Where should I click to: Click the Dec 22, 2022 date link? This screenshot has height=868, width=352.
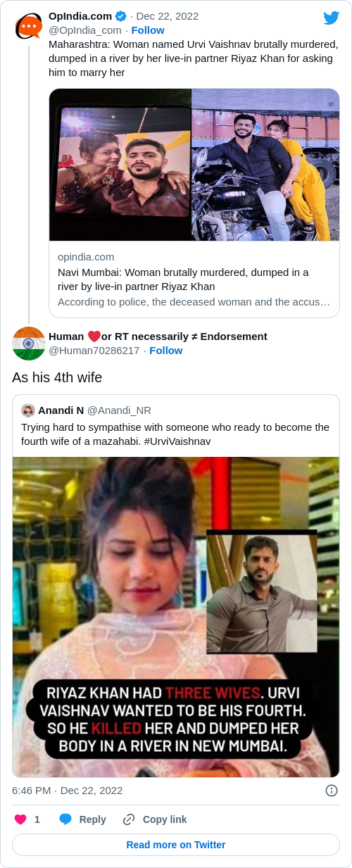167,15
